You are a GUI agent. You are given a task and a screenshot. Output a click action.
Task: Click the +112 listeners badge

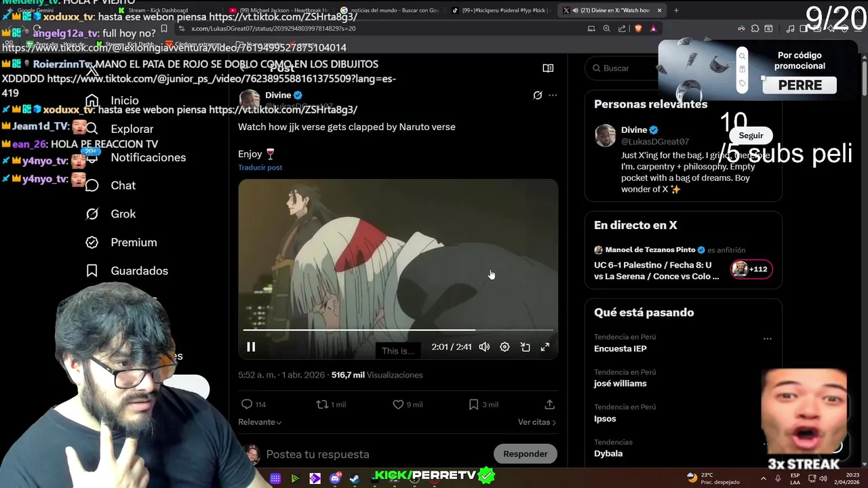751,269
